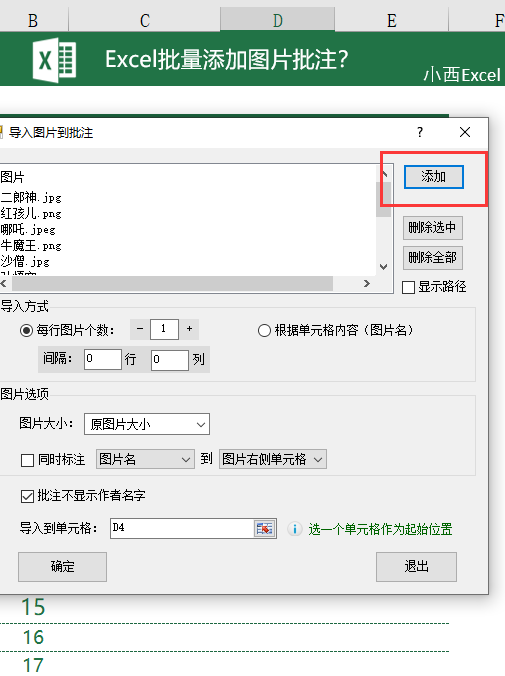This screenshot has height=676, width=505.
Task: Click the dialog help question mark
Action: click(420, 132)
